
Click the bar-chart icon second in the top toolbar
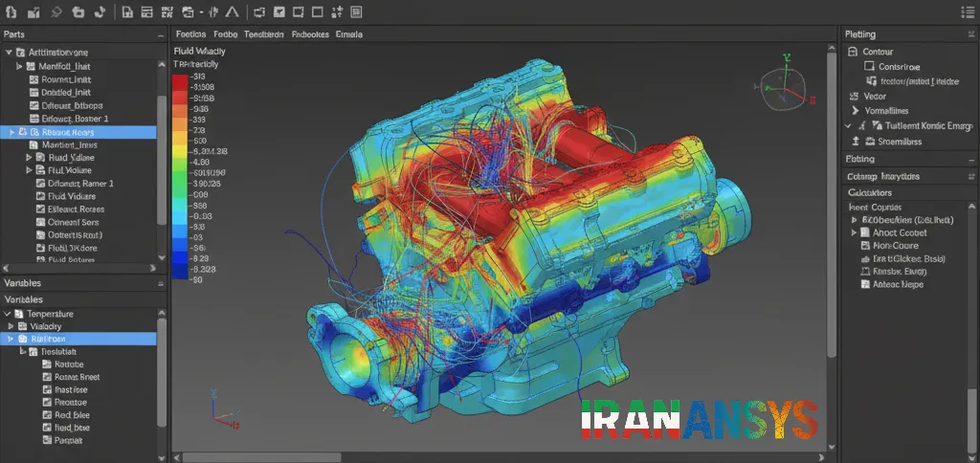click(x=33, y=11)
